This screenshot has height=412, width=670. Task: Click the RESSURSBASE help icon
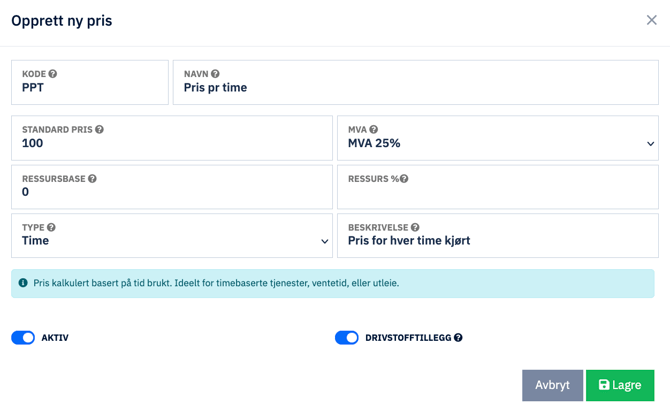[x=92, y=179]
